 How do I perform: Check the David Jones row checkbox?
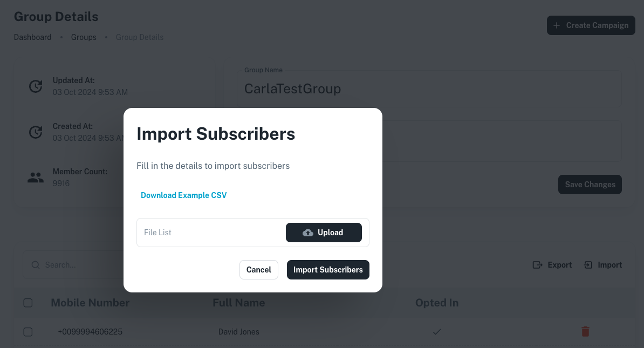click(x=28, y=332)
